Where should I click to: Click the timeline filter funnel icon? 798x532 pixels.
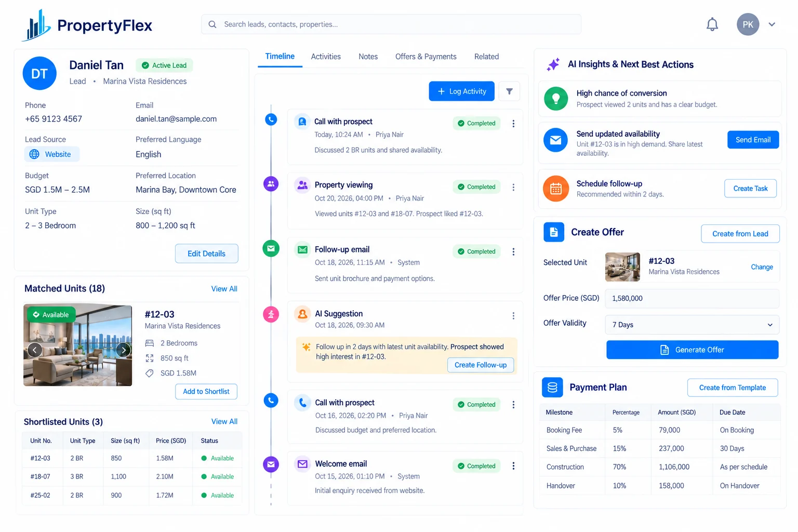click(x=509, y=91)
